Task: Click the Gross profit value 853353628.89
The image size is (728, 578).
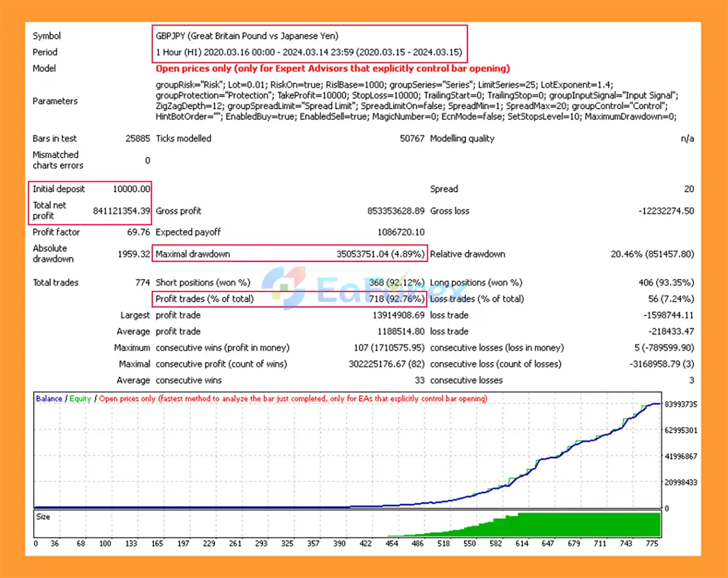Action: [395, 211]
